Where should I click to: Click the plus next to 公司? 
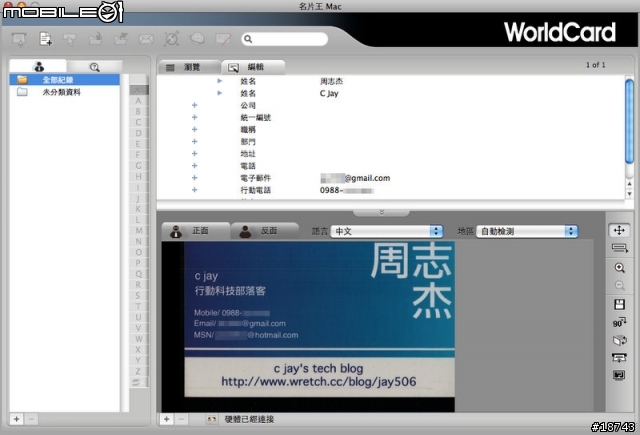[x=195, y=105]
